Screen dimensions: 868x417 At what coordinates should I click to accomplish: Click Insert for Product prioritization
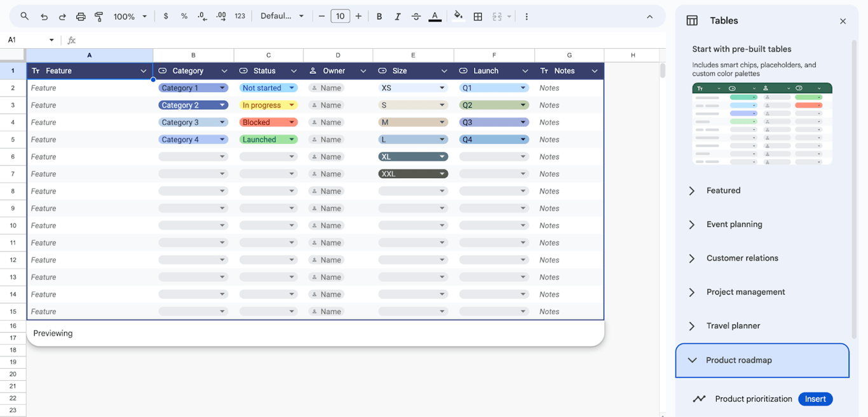[x=815, y=399]
